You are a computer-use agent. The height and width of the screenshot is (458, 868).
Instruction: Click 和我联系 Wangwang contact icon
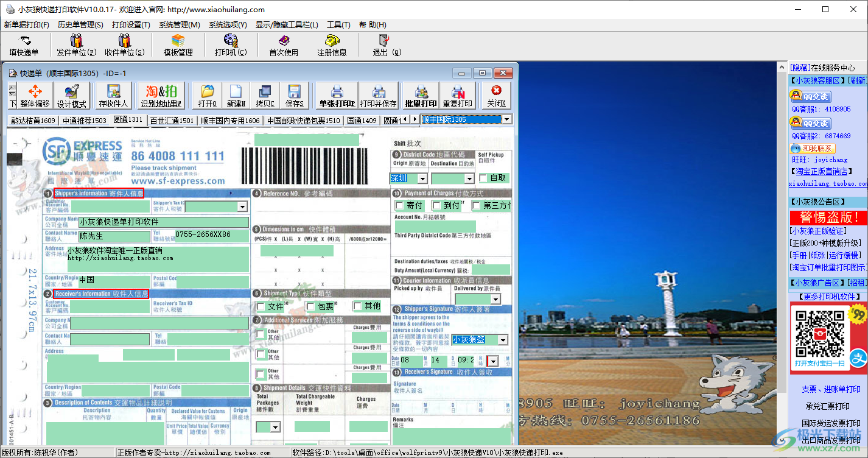pyautogui.click(x=813, y=149)
